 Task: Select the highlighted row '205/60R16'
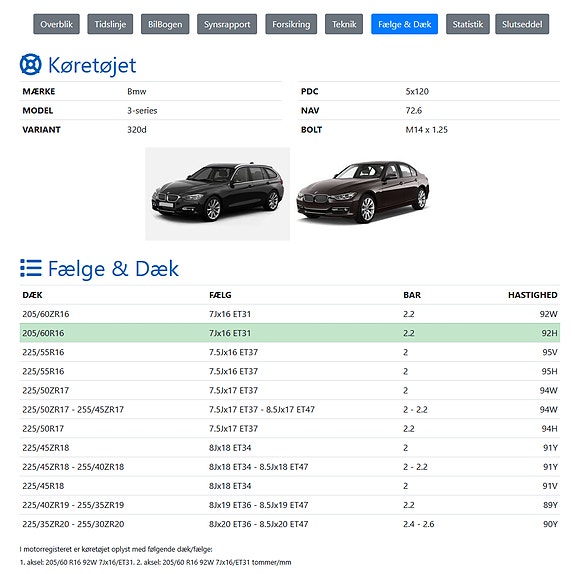point(290,333)
